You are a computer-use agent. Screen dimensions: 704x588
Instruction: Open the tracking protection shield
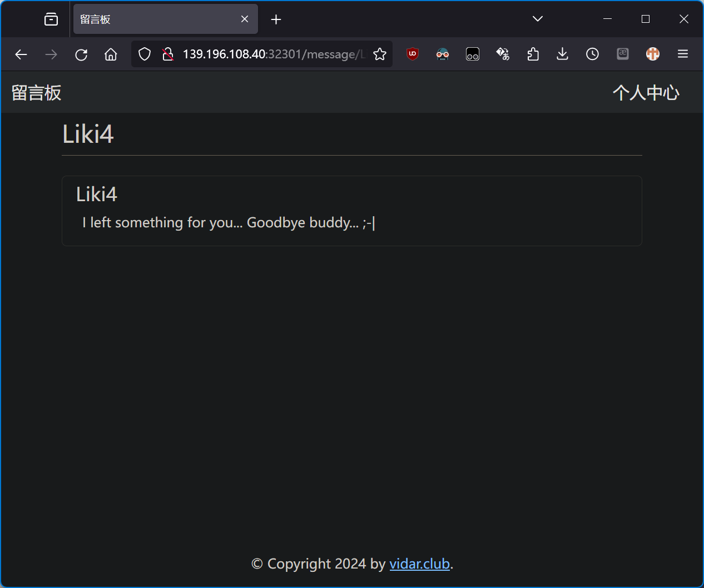pos(145,54)
